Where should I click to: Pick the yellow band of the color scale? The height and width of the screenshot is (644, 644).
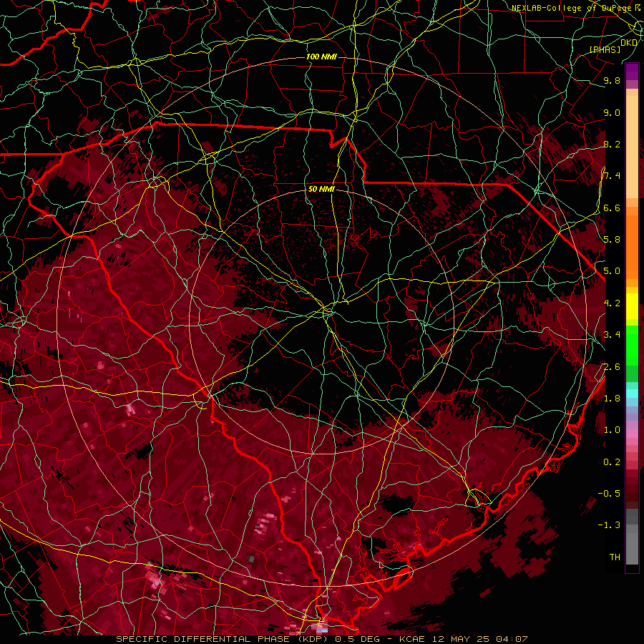pyautogui.click(x=632, y=306)
